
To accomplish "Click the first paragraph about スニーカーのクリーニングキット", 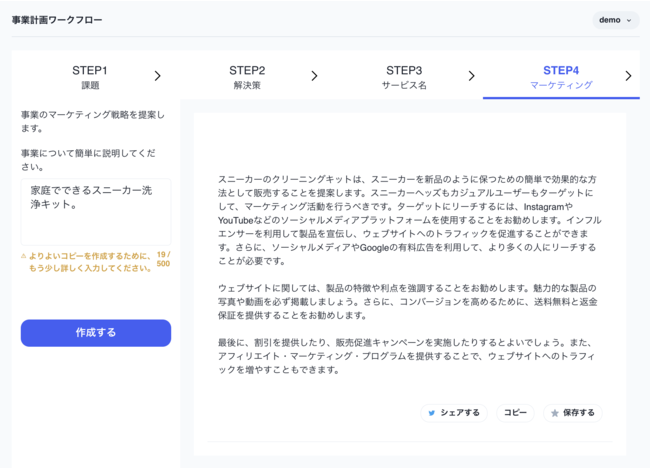I will point(408,219).
